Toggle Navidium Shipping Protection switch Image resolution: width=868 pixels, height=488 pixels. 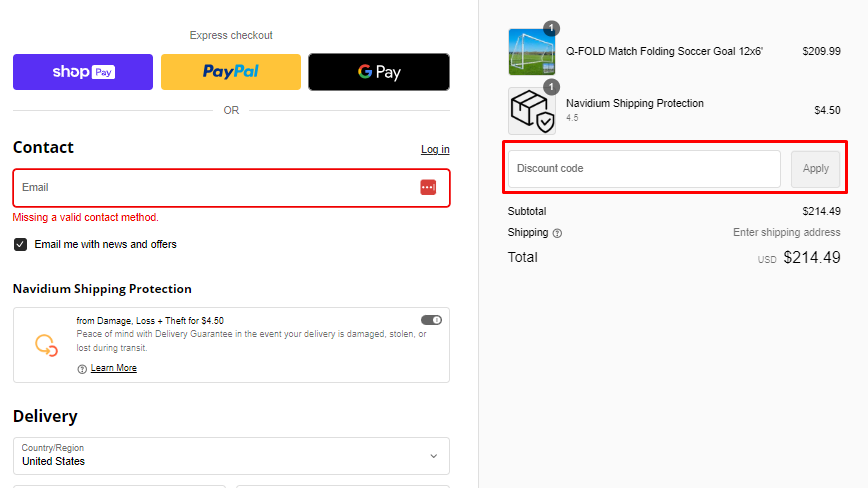coord(431,320)
